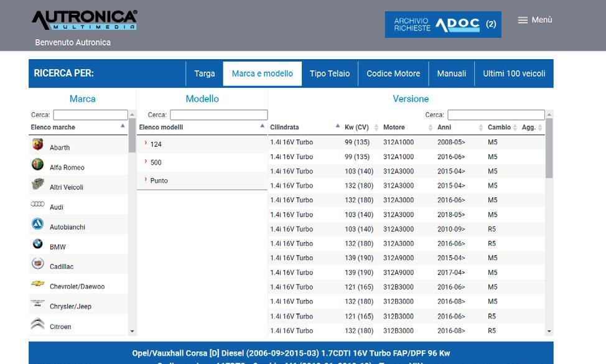
Task: Click the Altri Veicoli engine icon
Action: 37,184
